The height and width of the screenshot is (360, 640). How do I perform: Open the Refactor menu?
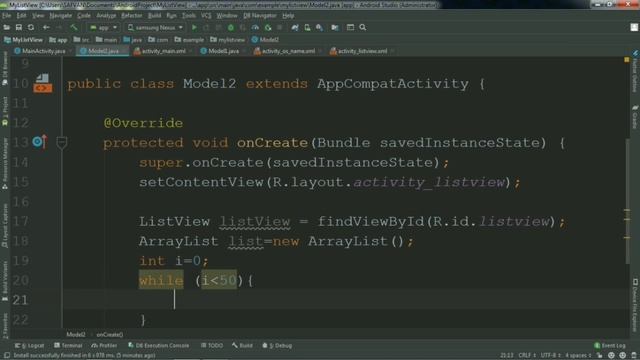coord(131,16)
